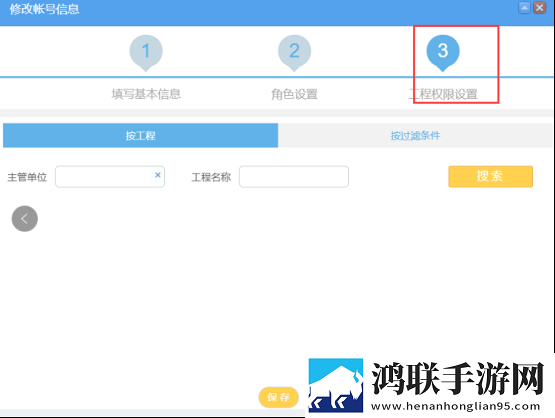Open the 工程权限设置 step label
The width and height of the screenshot is (555, 418).
click(443, 95)
